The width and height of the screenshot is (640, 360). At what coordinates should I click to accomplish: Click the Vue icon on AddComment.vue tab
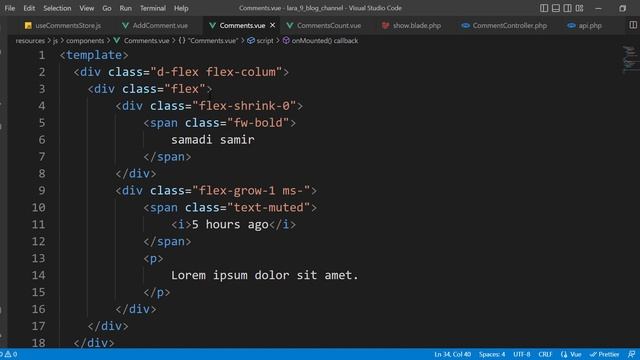pyautogui.click(x=125, y=25)
